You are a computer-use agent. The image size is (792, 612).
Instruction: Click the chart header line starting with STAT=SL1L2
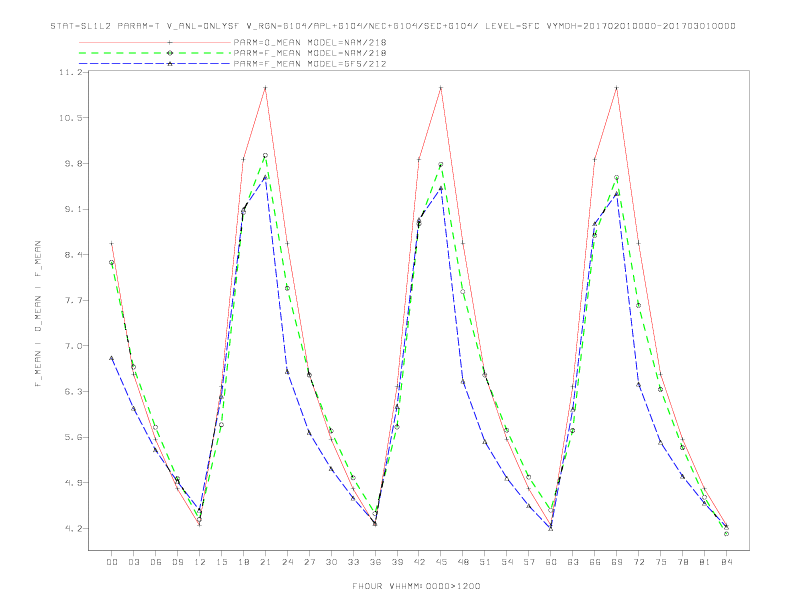coord(393,26)
